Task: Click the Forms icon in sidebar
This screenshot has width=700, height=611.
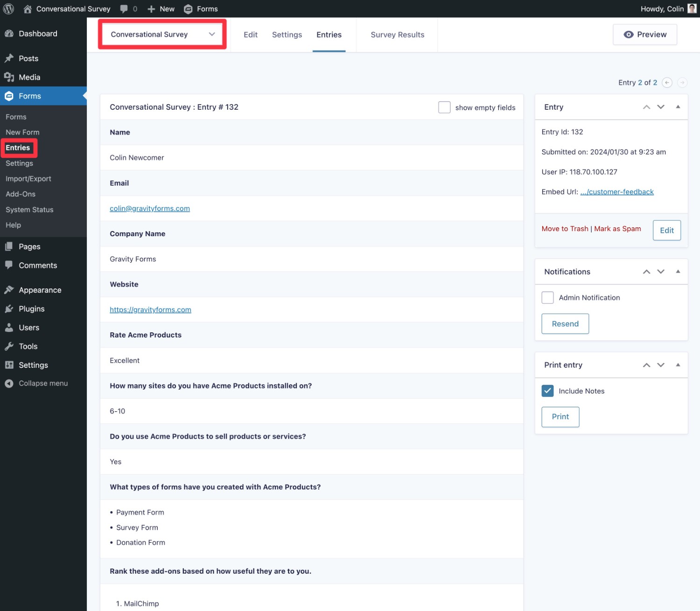Action: pyautogui.click(x=9, y=96)
